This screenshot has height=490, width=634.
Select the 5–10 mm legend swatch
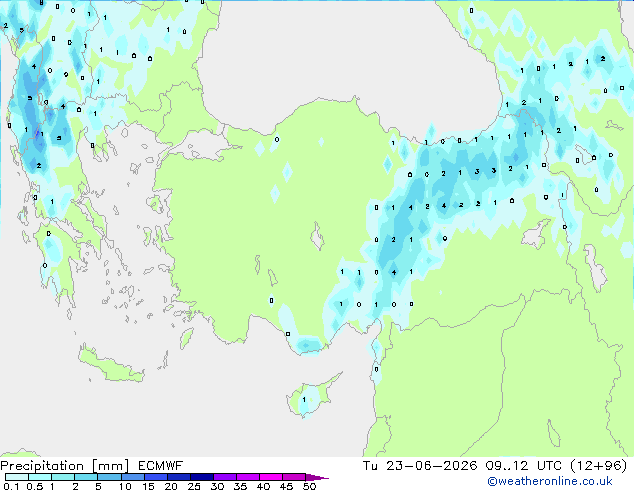coord(109,477)
